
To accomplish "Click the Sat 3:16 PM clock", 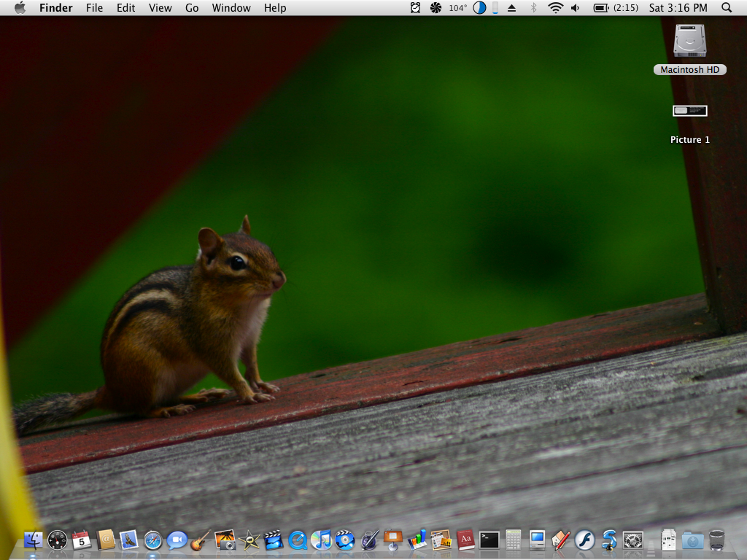I will (x=678, y=7).
